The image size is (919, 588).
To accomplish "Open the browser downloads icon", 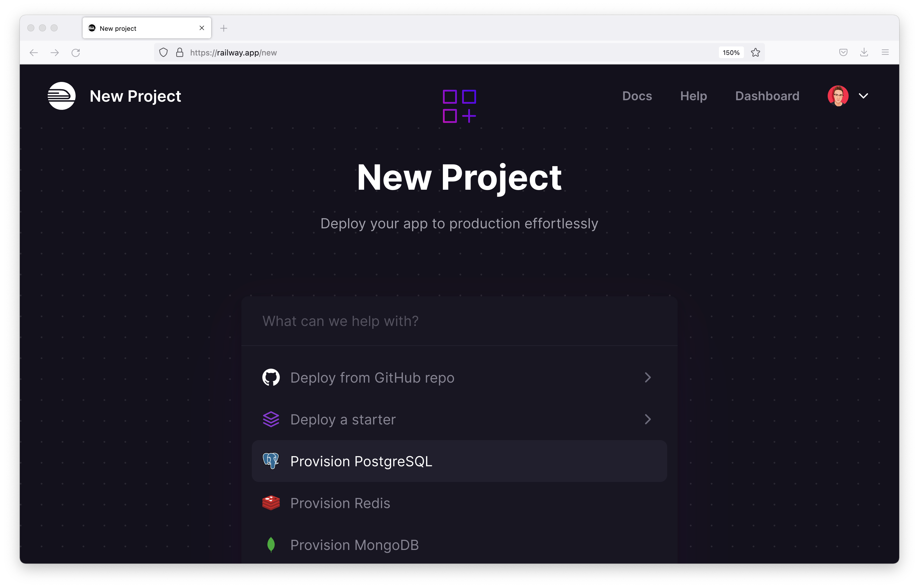I will click(864, 53).
